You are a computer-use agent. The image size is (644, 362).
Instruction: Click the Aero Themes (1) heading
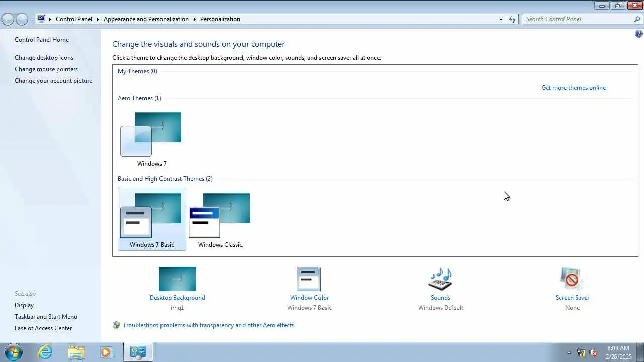(x=139, y=98)
